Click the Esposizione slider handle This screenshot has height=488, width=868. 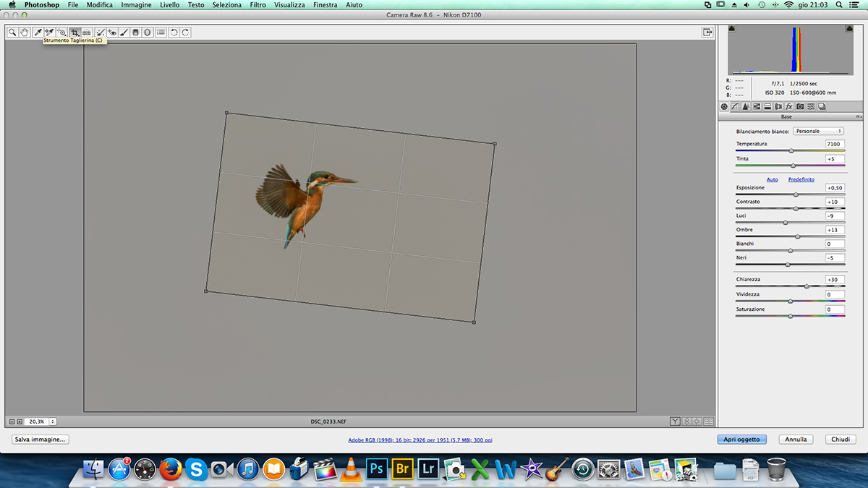(796, 194)
